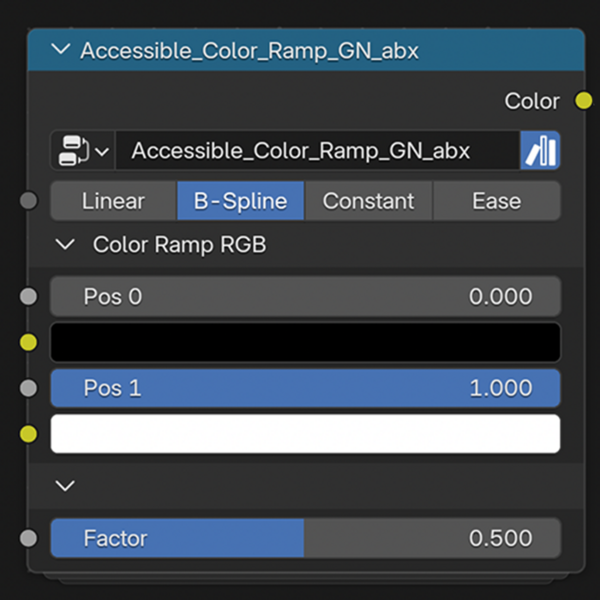Click the black color input socket
Viewport: 600px width, 600px height.
click(29, 343)
